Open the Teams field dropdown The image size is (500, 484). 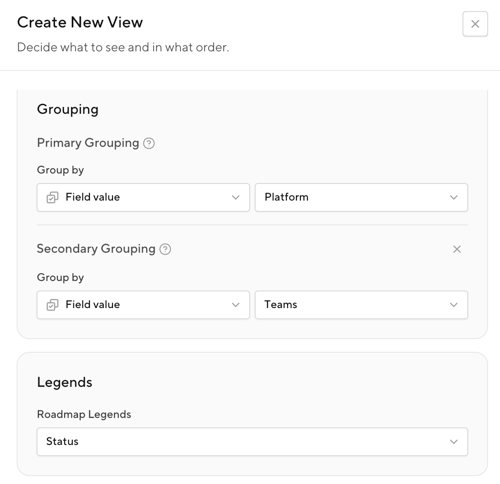click(x=361, y=305)
